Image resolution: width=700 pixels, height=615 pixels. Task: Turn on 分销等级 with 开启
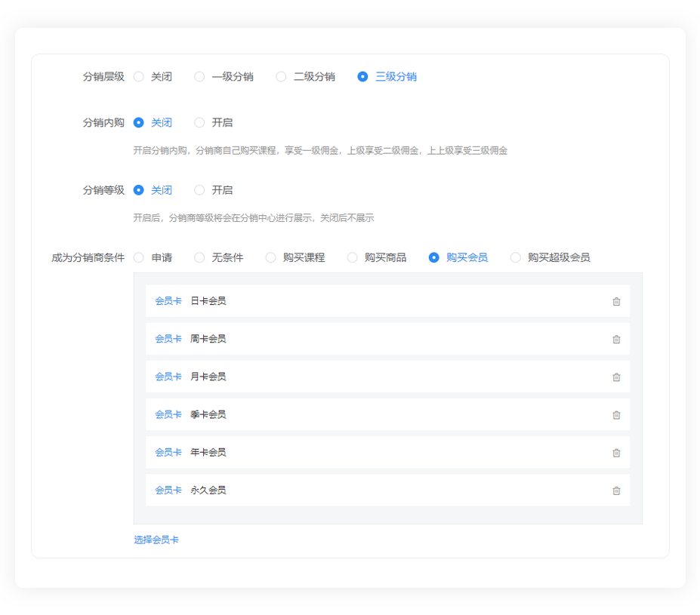tap(199, 190)
